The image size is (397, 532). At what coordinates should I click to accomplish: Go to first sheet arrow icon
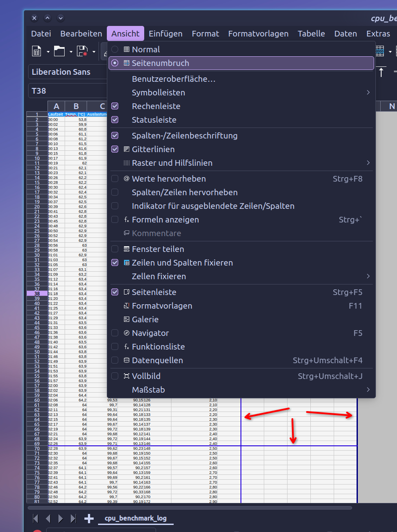point(36,519)
